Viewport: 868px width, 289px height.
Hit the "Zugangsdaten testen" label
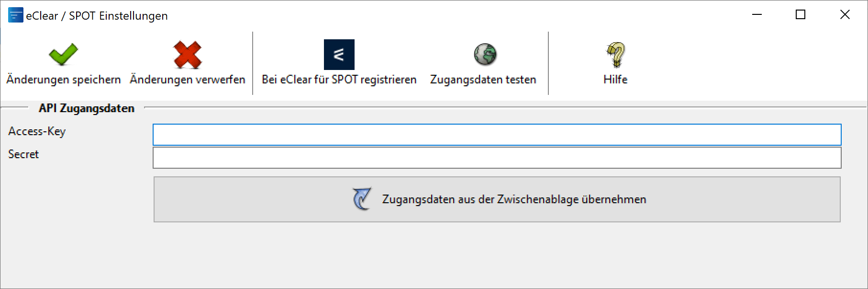point(483,80)
